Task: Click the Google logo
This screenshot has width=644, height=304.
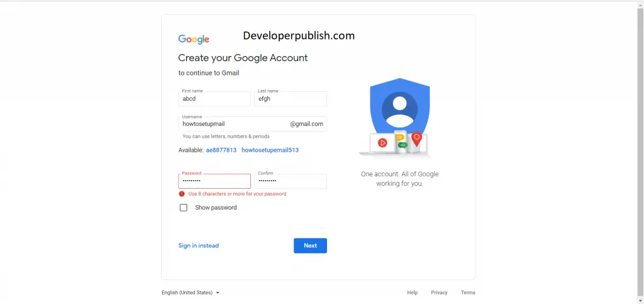Action: tap(194, 40)
